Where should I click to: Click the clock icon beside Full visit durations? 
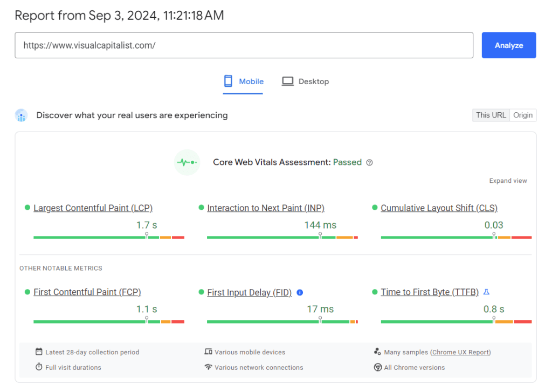[x=38, y=367]
